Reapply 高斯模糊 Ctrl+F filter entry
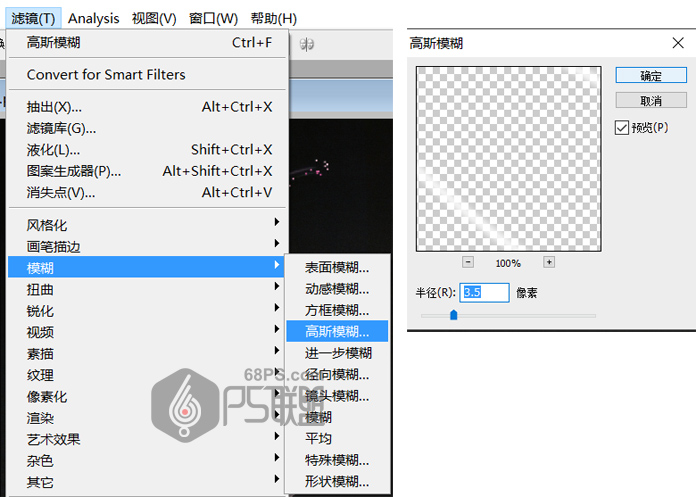 (x=148, y=43)
